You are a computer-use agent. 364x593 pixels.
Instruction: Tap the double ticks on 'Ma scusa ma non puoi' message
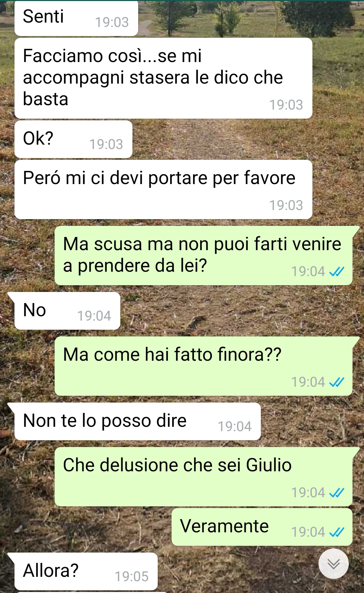coord(336,272)
